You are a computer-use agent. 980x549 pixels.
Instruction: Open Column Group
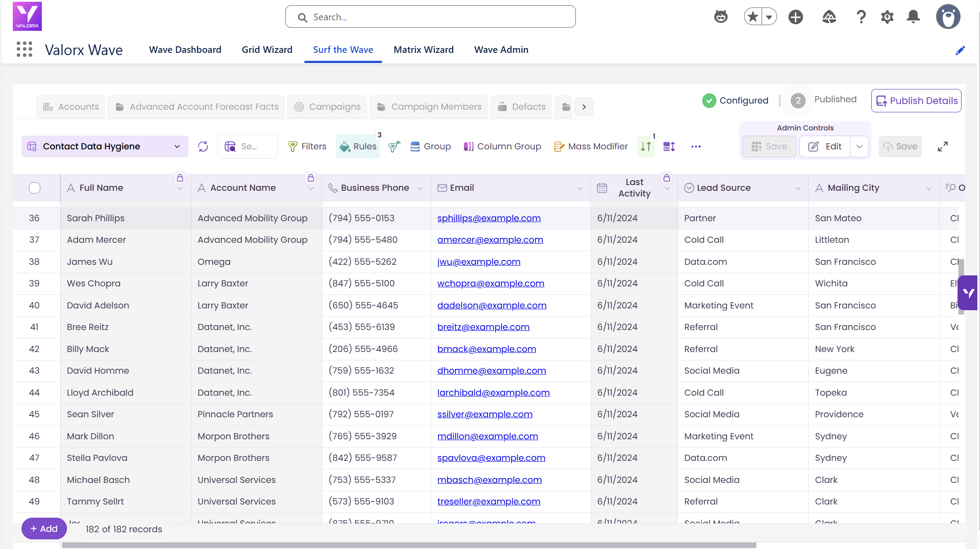point(502,146)
